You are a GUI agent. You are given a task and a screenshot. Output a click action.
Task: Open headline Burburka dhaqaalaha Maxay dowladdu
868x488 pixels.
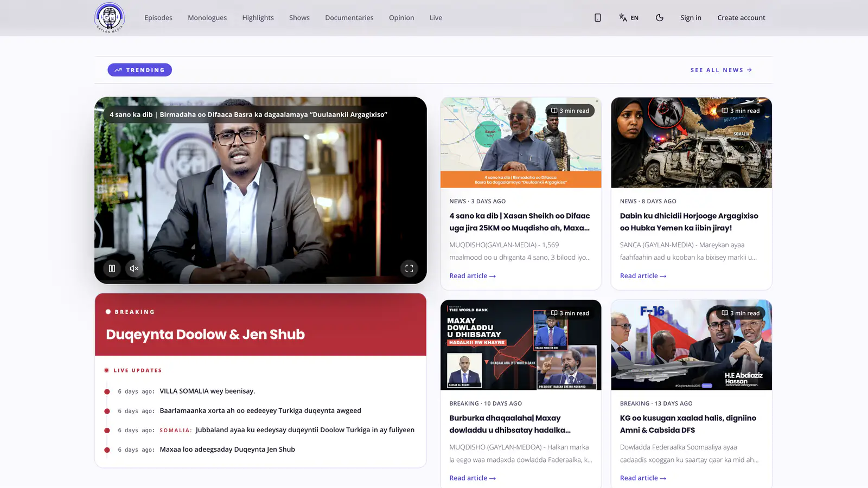[x=510, y=424]
